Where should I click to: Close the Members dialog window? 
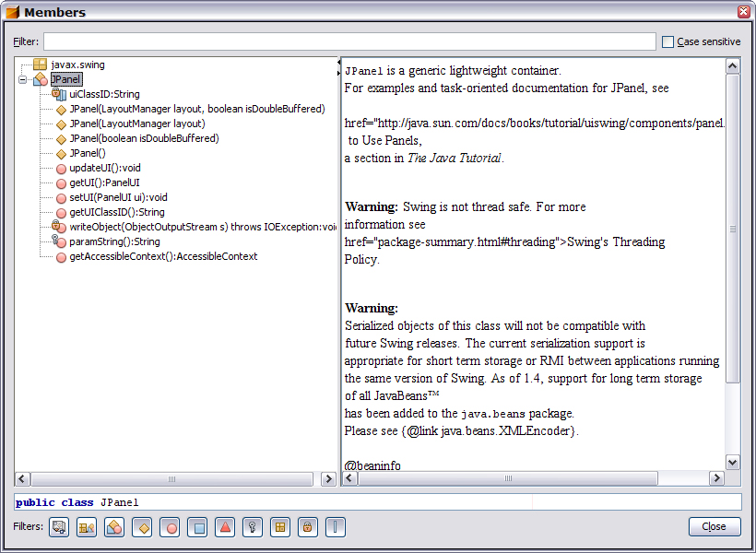743,12
